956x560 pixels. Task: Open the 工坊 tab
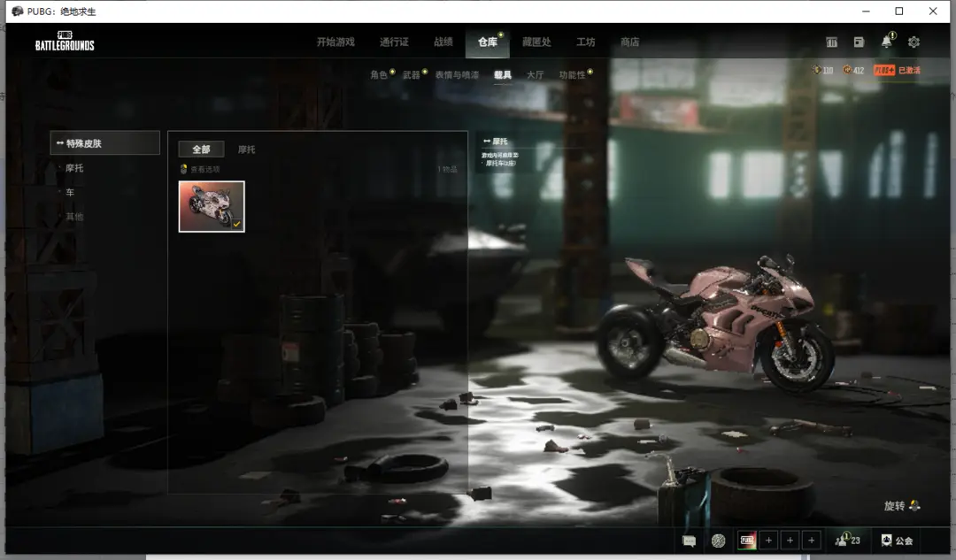pyautogui.click(x=585, y=42)
